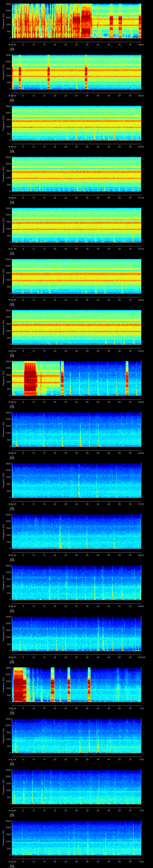This screenshot has height=868, width=153.
Task: Click the 53:00 end time label
Action: tap(141, 300)
